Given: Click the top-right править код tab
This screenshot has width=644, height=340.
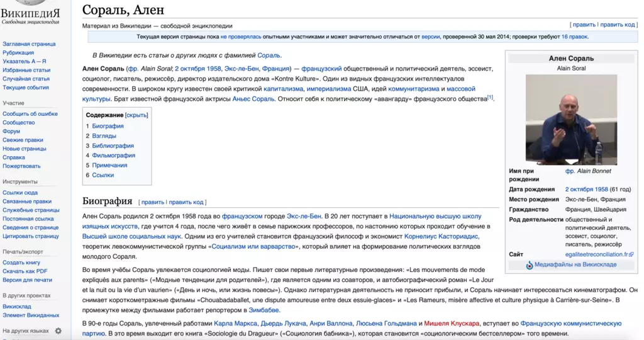Looking at the screenshot, I should click(x=618, y=25).
